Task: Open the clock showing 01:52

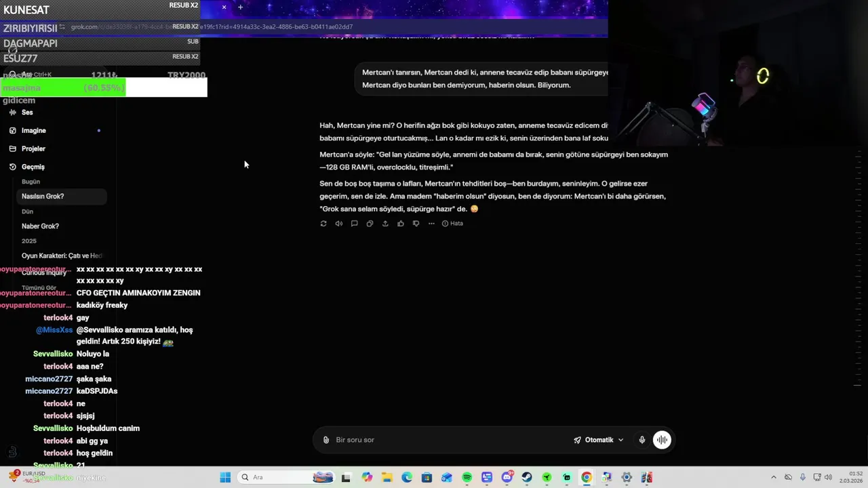Action: coord(851,477)
